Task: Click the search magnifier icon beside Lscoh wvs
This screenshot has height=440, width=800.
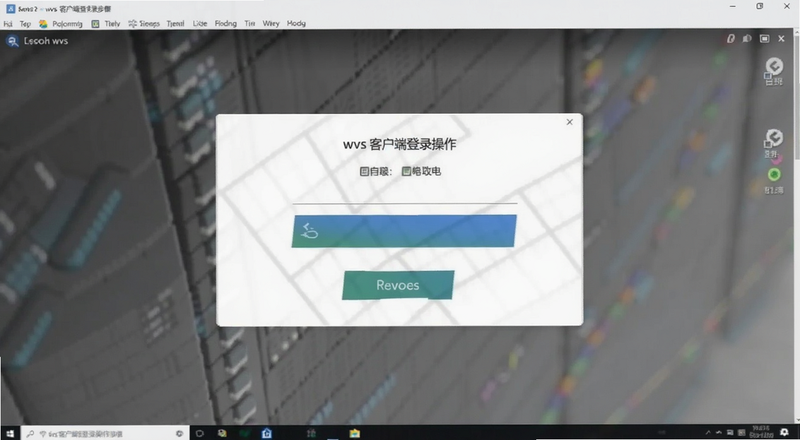Action: click(x=12, y=41)
